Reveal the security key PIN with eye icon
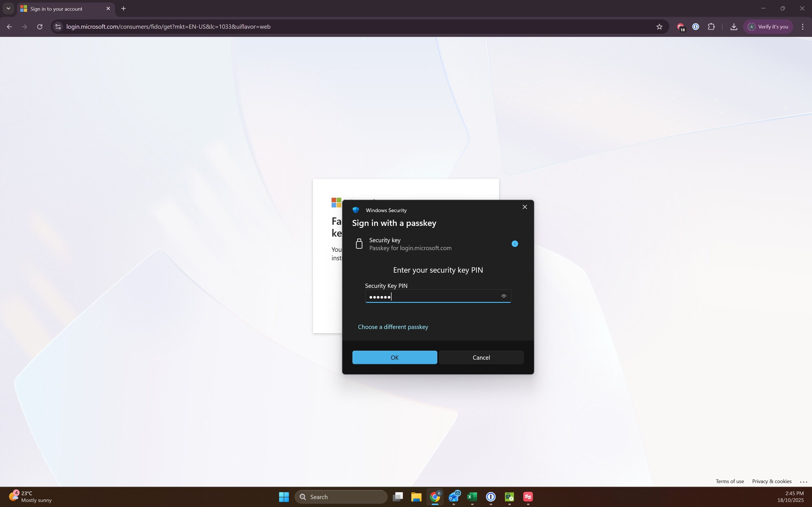 click(x=503, y=296)
